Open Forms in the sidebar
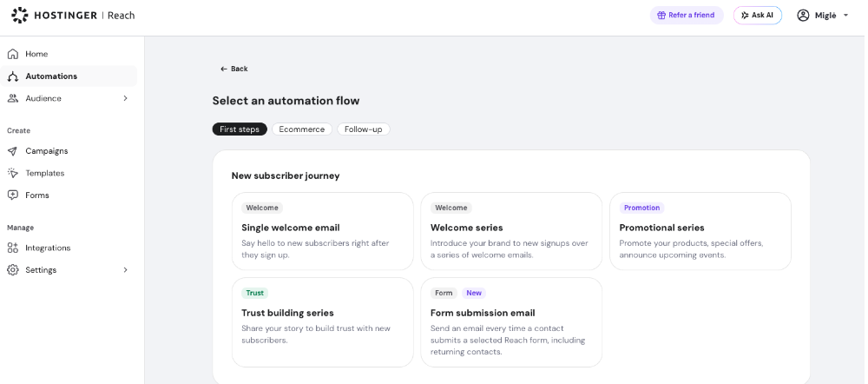The image size is (868, 384). click(x=69, y=195)
